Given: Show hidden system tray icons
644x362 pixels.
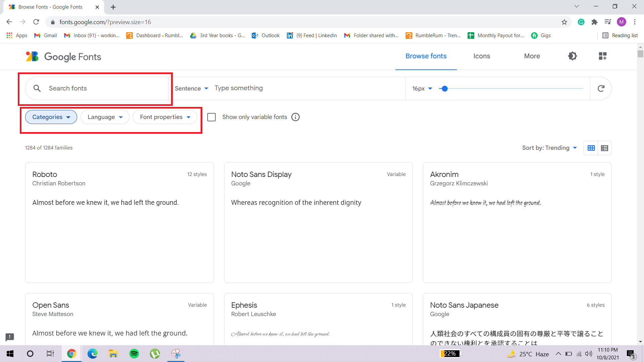Looking at the screenshot, I should [558, 354].
